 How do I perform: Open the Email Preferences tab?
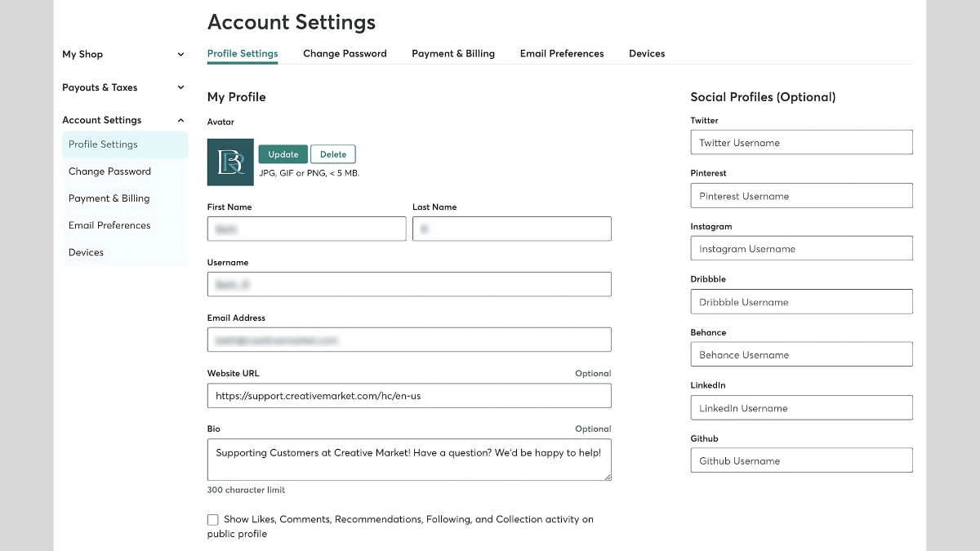pos(562,54)
